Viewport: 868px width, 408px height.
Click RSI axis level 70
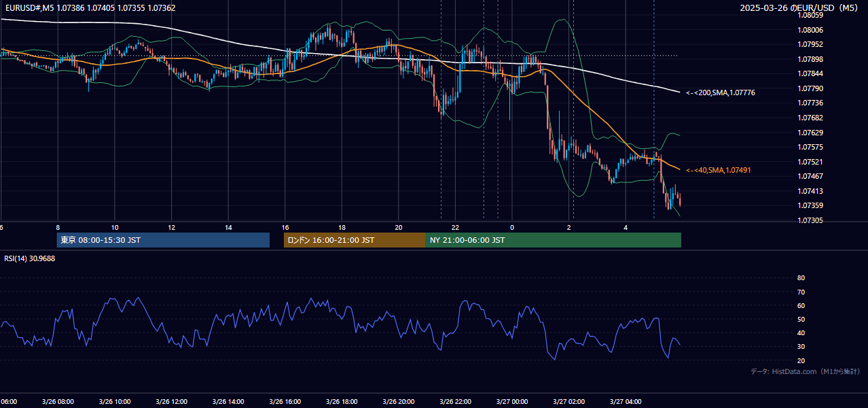[x=801, y=292]
